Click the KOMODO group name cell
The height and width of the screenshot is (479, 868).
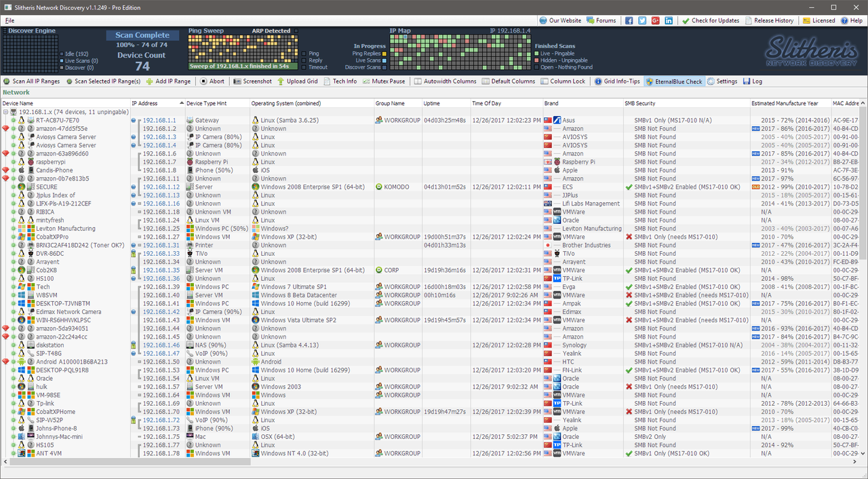[397, 187]
